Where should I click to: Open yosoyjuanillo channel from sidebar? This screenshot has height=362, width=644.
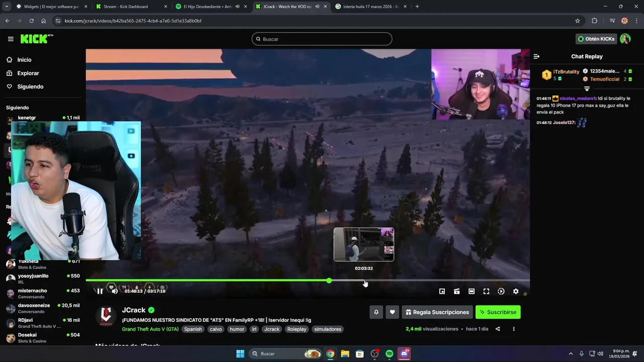click(42, 278)
